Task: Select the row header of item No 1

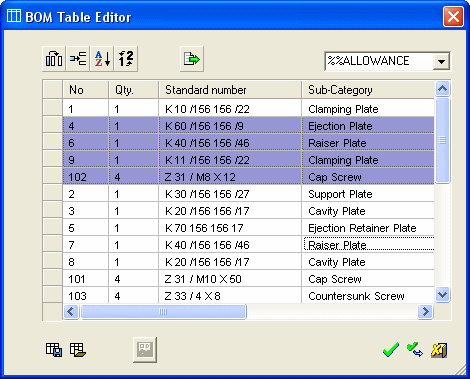Action: click(53, 108)
